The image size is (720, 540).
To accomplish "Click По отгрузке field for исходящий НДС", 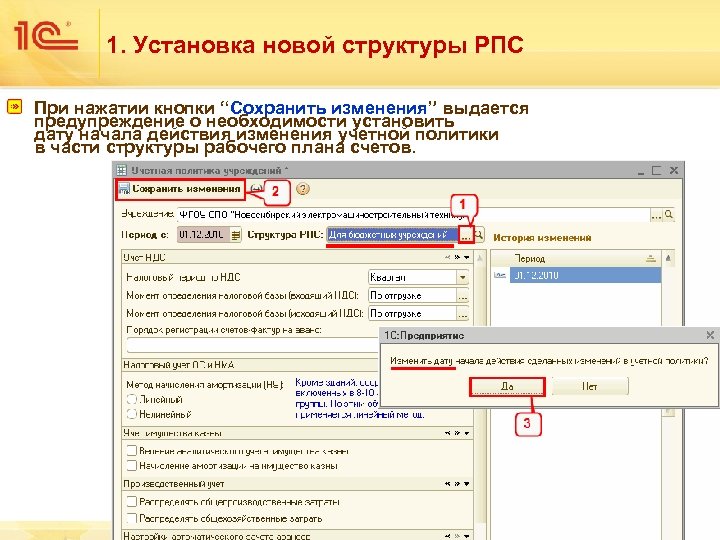I will (x=413, y=314).
